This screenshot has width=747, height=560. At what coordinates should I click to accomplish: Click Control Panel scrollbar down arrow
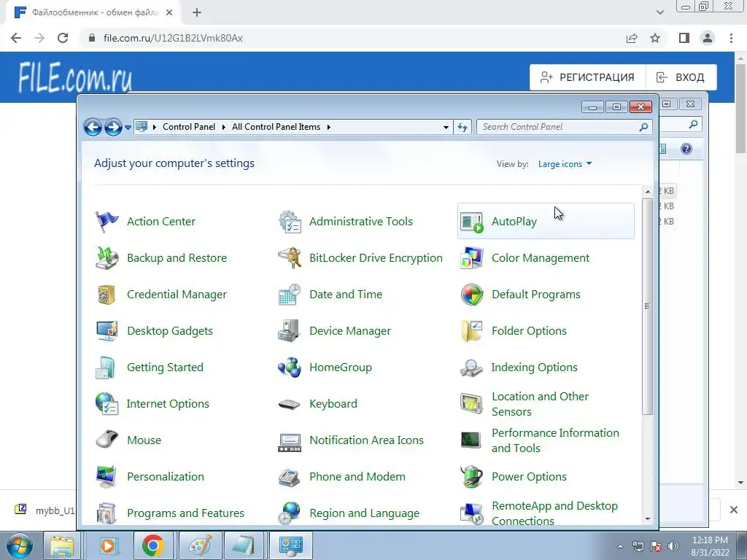tap(648, 519)
